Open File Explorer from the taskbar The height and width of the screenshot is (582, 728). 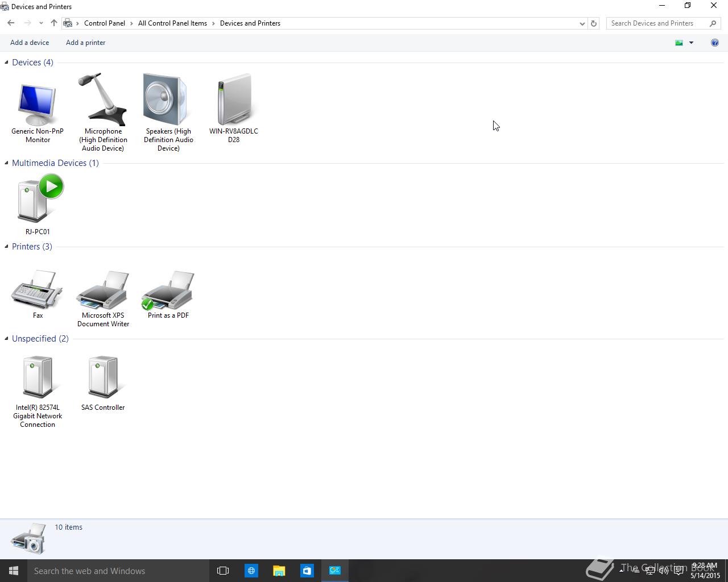click(x=279, y=571)
